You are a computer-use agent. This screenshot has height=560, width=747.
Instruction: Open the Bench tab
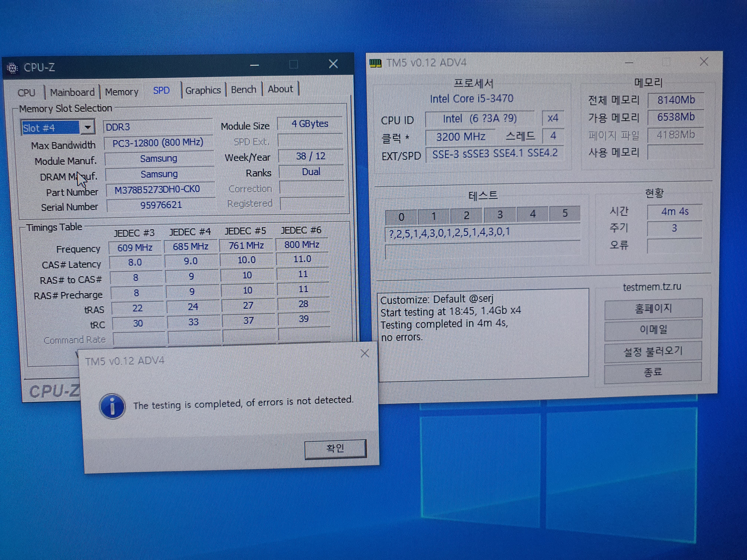click(243, 89)
